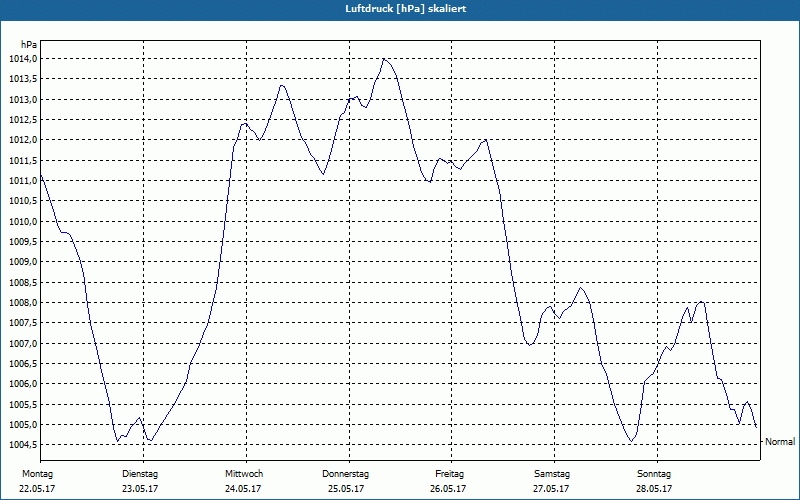Click the date 24.05.17
Screen dimensions: 800x500
[x=243, y=489]
